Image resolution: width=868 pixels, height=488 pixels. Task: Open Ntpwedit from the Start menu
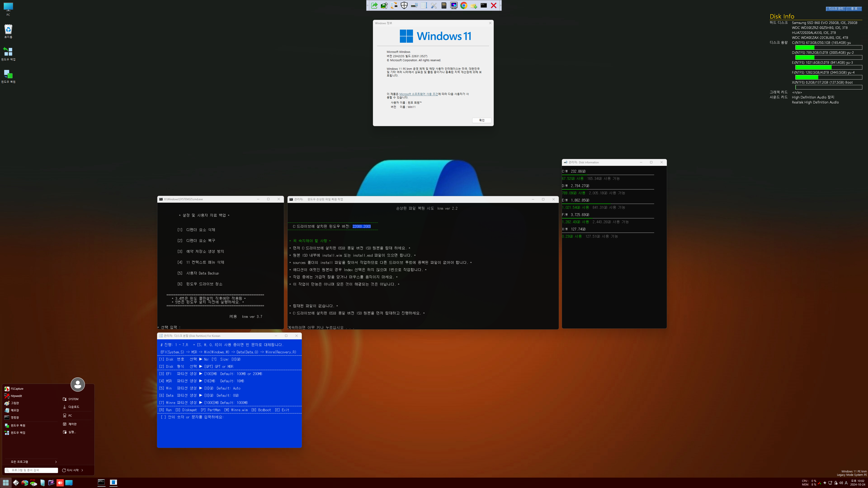[x=14, y=396]
